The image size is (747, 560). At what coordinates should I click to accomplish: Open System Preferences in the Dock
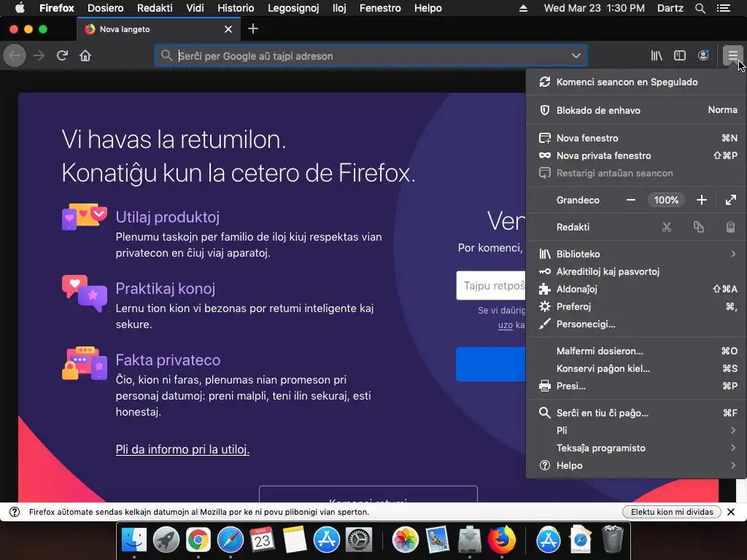358,540
